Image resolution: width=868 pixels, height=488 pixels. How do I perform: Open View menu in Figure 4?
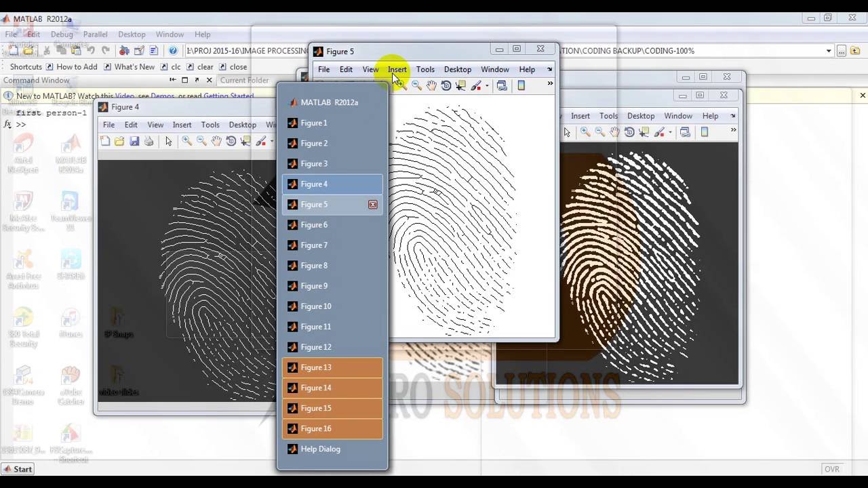[x=155, y=125]
